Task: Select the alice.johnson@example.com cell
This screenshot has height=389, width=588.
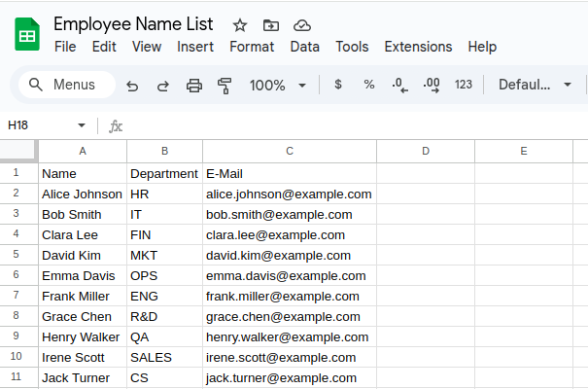Action: [x=290, y=194]
